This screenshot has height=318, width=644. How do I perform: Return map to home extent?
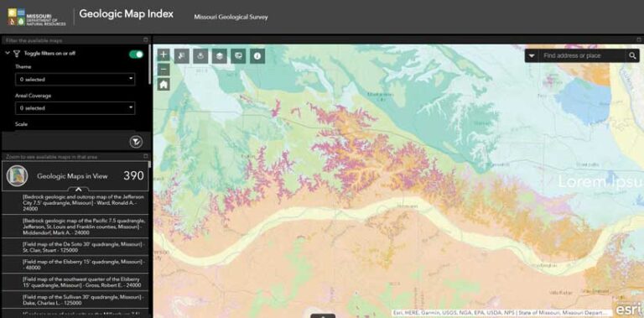(x=164, y=85)
